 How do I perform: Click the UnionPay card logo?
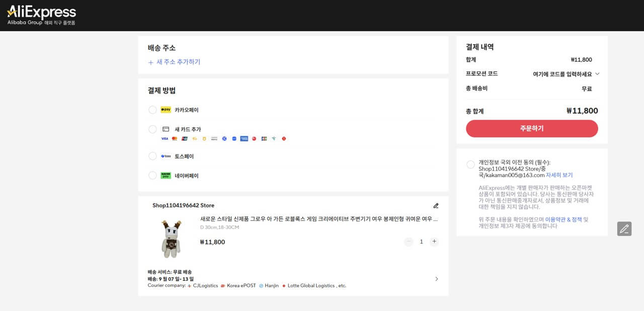(185, 138)
